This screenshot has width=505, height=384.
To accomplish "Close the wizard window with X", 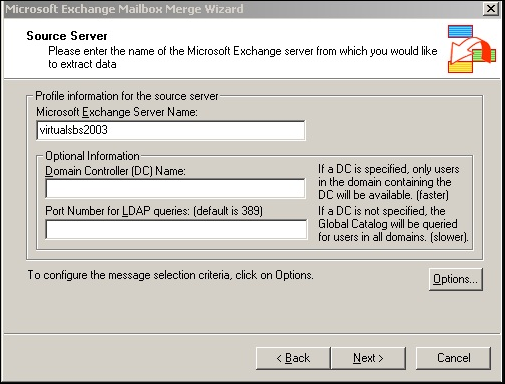I will (491, 8).
